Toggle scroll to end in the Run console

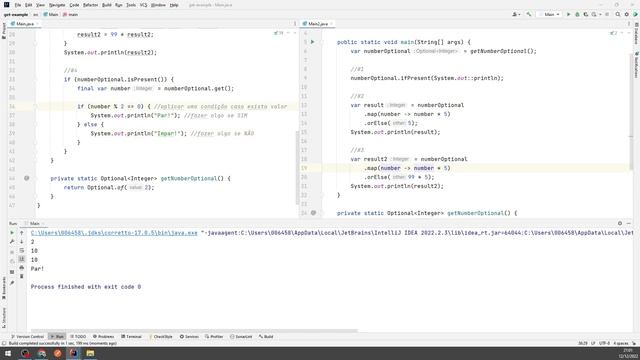pos(22,259)
